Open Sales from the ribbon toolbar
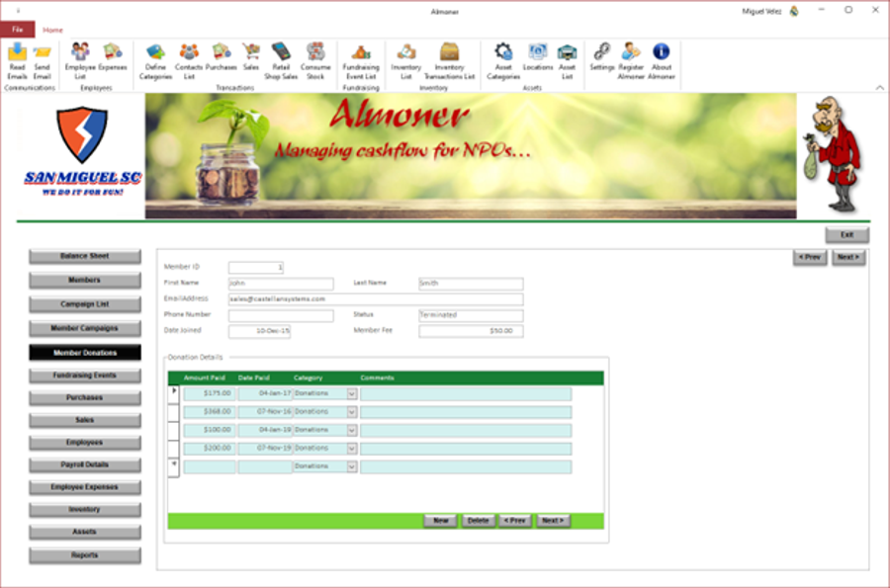The height and width of the screenshot is (588, 890). click(251, 57)
